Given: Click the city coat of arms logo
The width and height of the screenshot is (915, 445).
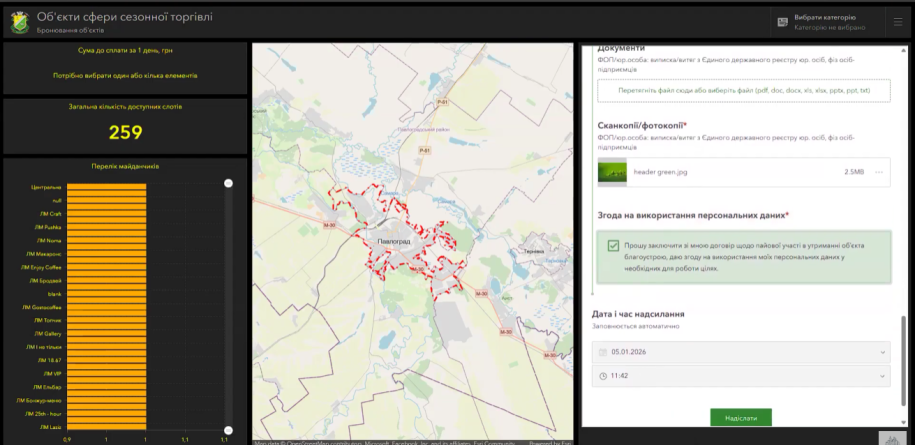Looking at the screenshot, I should click(20, 22).
